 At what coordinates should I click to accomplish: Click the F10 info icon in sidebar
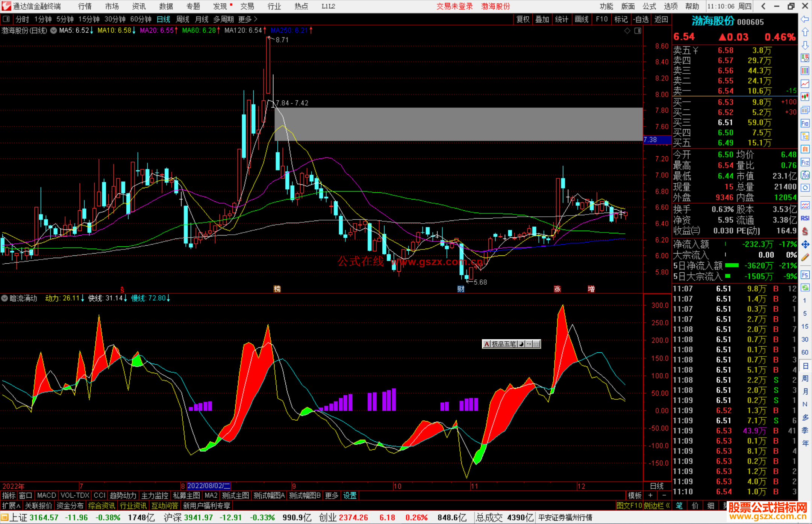pos(805,123)
